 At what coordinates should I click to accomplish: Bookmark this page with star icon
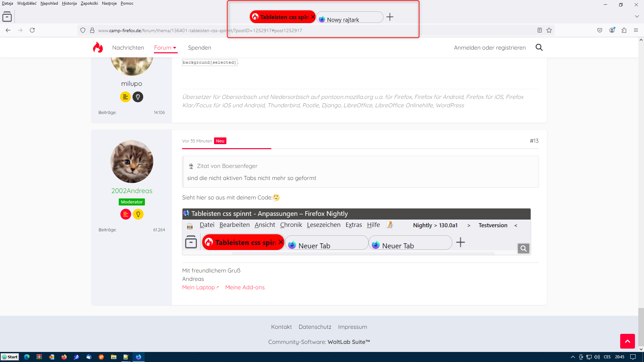click(549, 30)
